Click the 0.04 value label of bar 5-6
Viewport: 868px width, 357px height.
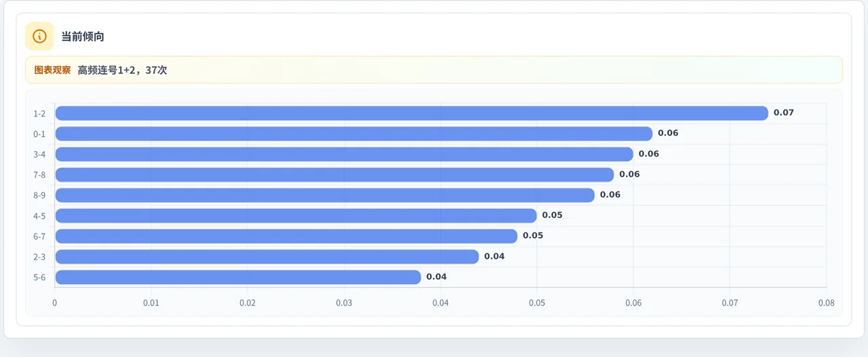point(437,276)
